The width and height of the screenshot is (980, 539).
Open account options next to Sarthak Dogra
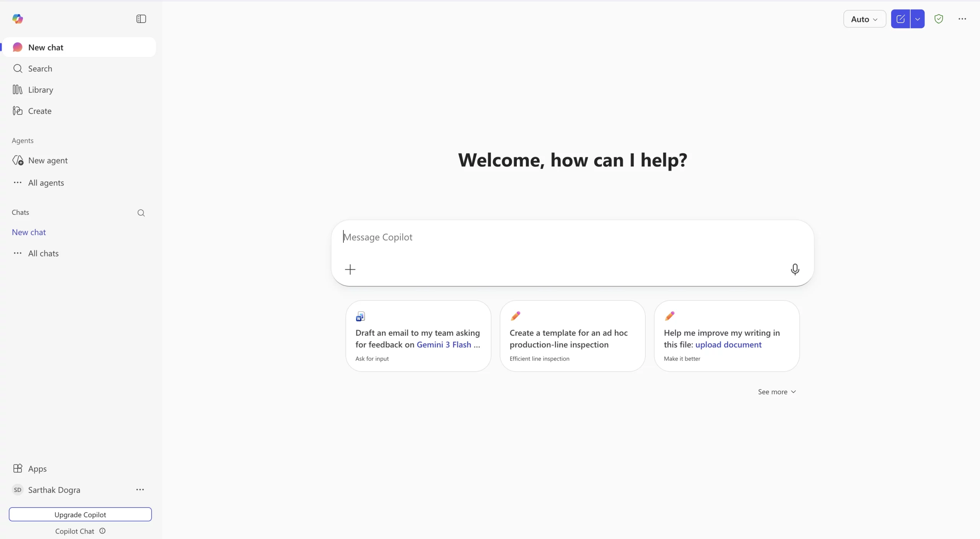coord(140,490)
